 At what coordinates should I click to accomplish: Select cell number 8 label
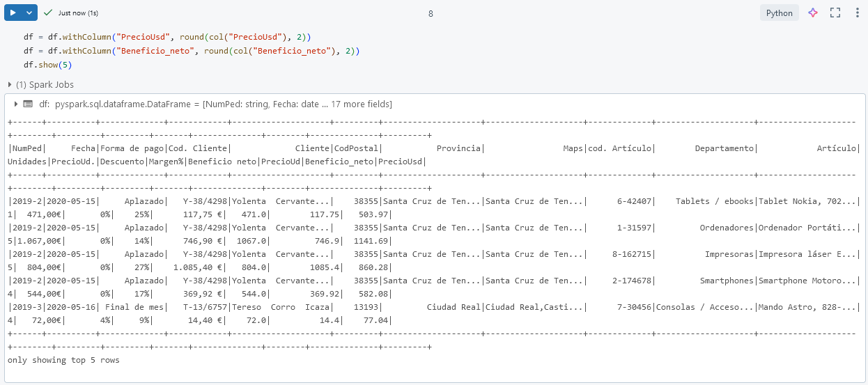(x=431, y=13)
